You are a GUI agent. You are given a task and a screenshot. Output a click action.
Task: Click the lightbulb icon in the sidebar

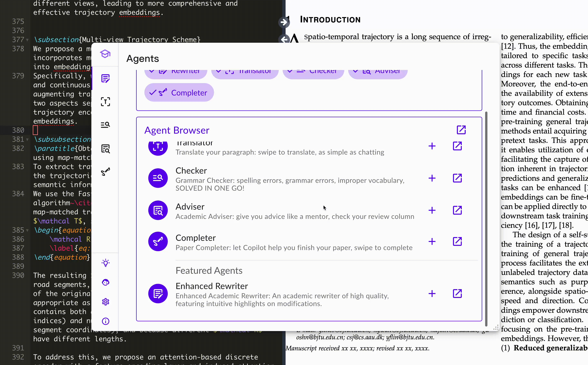click(x=106, y=263)
